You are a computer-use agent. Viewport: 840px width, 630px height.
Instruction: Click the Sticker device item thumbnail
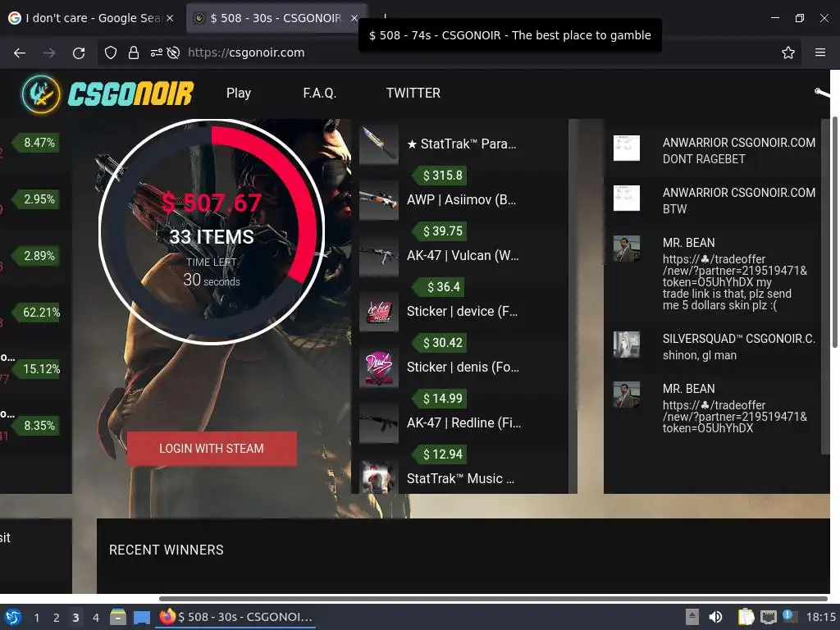coord(379,311)
